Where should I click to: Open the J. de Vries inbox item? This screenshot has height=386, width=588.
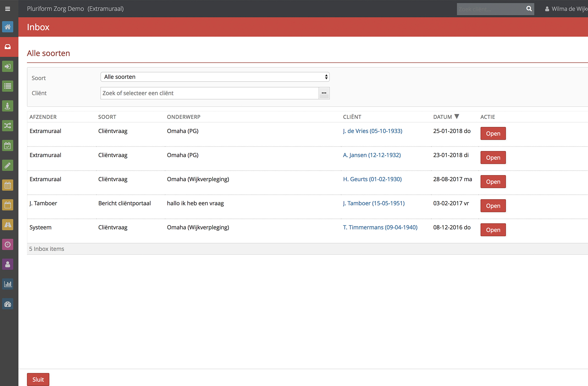(x=493, y=133)
